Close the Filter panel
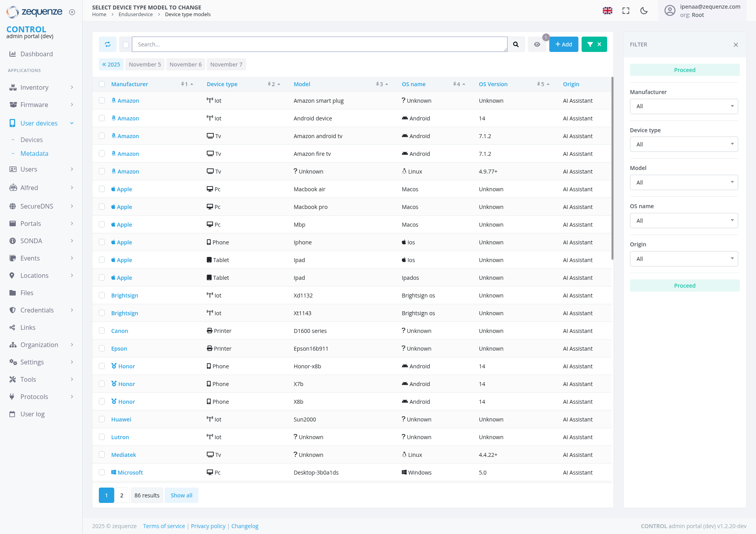The height and width of the screenshot is (534, 756). 736,45
